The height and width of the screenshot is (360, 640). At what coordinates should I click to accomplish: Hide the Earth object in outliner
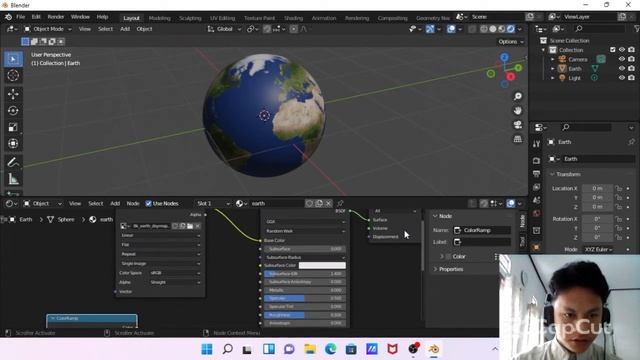(622, 69)
